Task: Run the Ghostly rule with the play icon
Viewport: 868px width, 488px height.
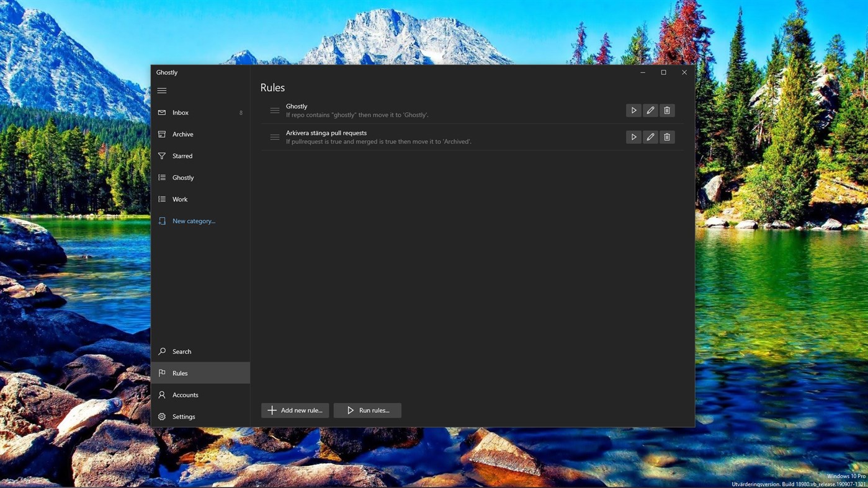Action: click(x=633, y=110)
